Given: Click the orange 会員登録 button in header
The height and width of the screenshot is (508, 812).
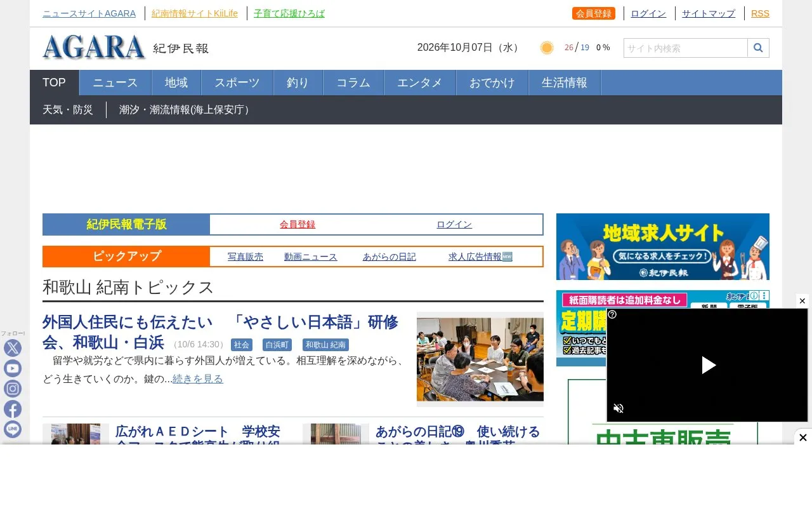Looking at the screenshot, I should click(594, 13).
